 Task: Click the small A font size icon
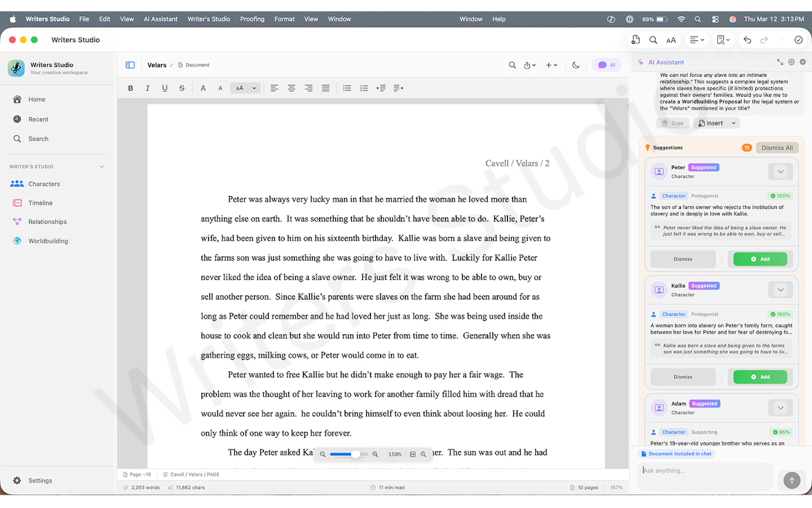tap(220, 88)
